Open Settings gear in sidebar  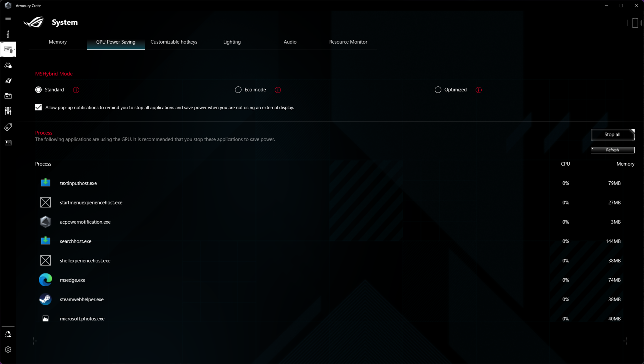(x=8, y=350)
